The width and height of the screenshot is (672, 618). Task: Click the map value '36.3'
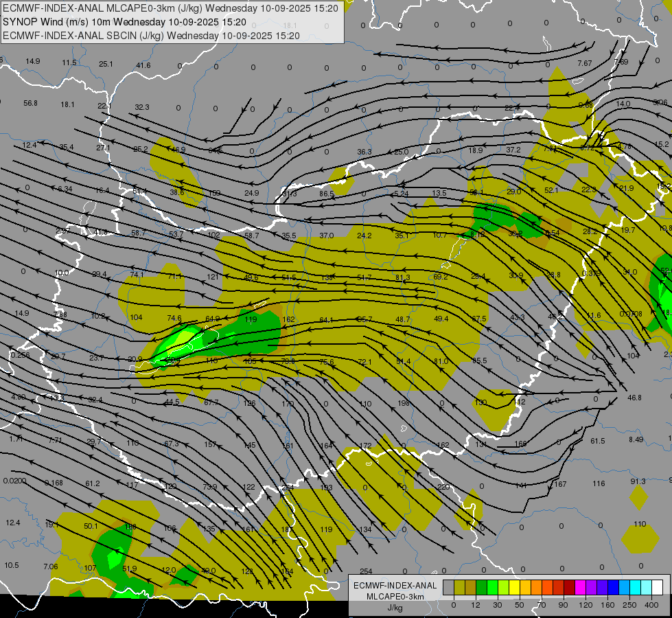click(364, 152)
